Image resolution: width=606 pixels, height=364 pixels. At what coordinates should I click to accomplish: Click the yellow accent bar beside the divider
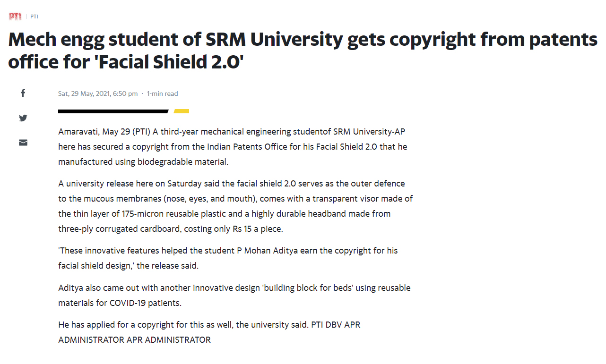[x=182, y=111]
